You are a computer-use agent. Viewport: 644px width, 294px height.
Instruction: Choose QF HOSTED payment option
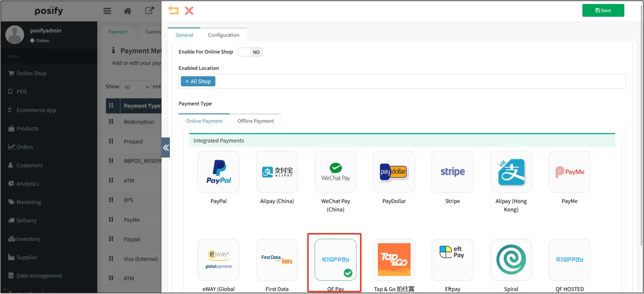click(x=570, y=260)
